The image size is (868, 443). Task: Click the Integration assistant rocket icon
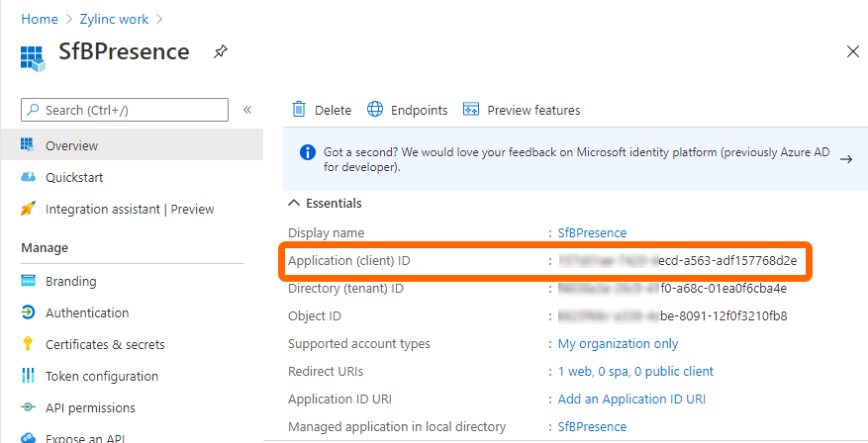[x=28, y=209]
